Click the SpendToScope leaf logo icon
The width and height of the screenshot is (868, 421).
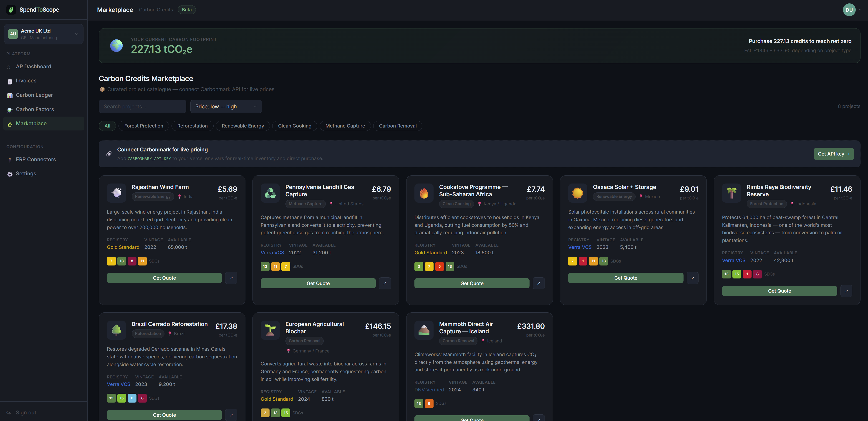tap(11, 10)
